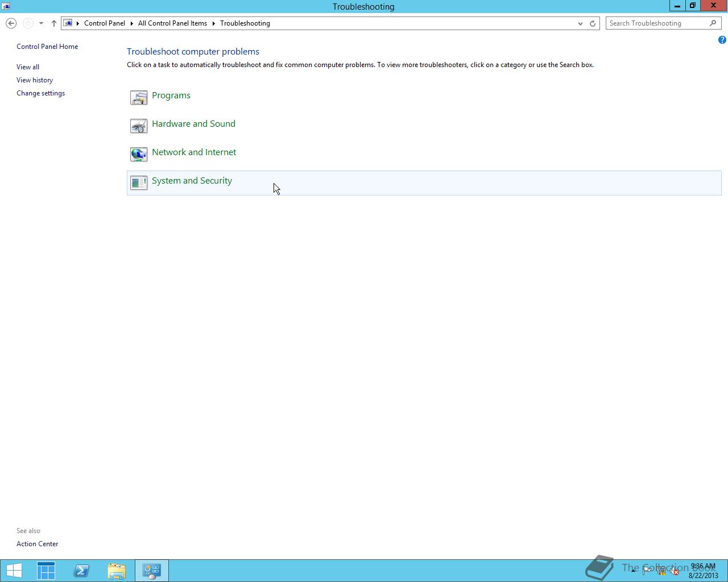728x582 pixels.
Task: Launch Windows PowerShell from the taskbar
Action: [x=81, y=571]
